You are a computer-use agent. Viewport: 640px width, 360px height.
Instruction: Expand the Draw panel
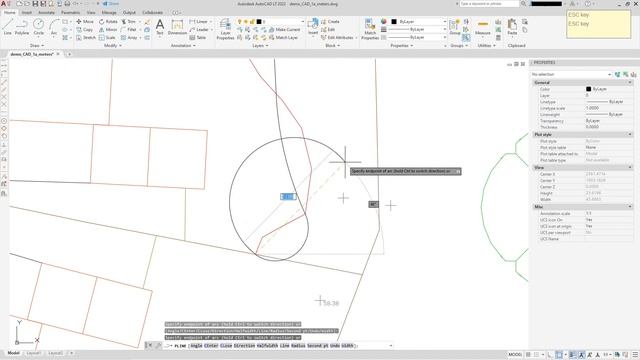pyautogui.click(x=37, y=45)
